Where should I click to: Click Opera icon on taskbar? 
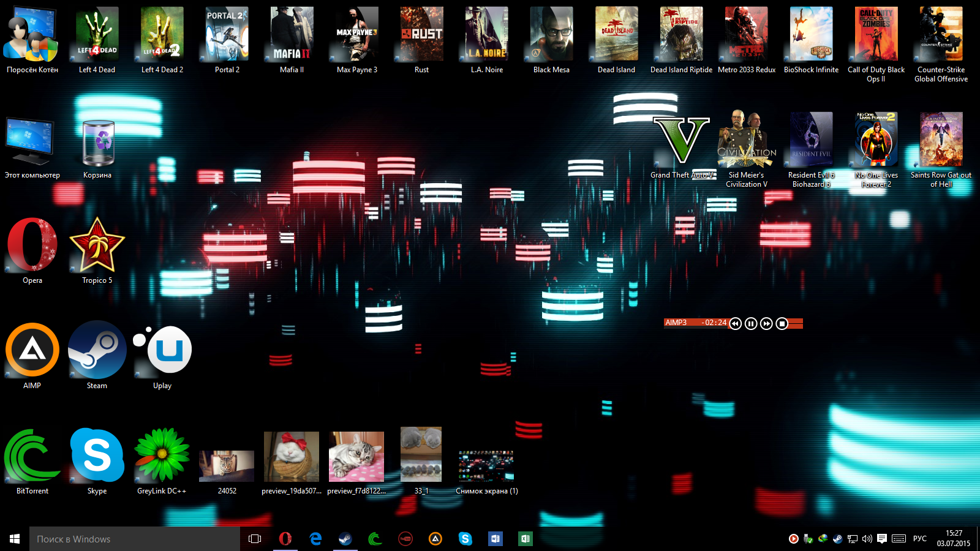click(x=285, y=539)
